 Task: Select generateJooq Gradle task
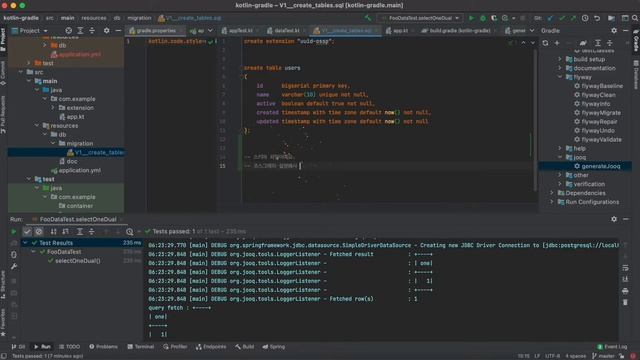[x=600, y=167]
